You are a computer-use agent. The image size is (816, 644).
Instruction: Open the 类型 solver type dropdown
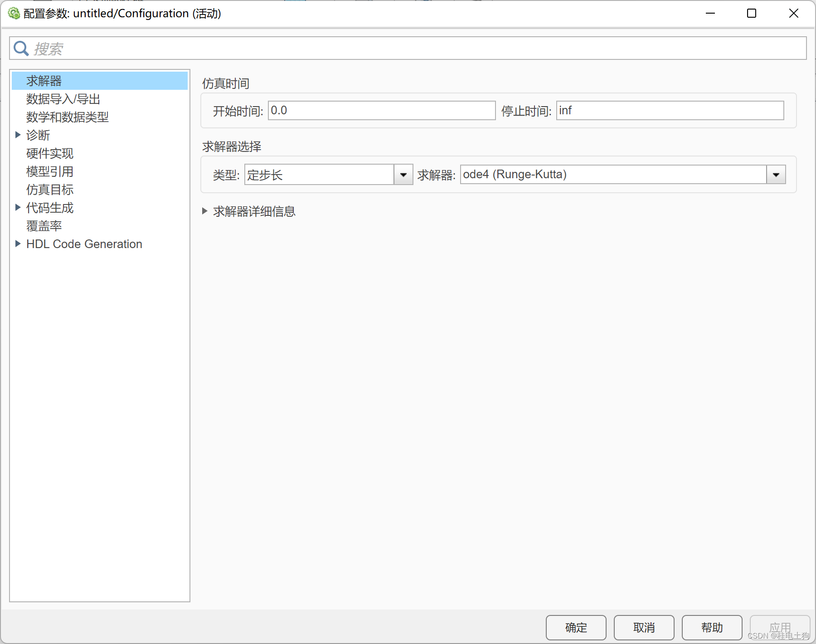click(x=403, y=174)
